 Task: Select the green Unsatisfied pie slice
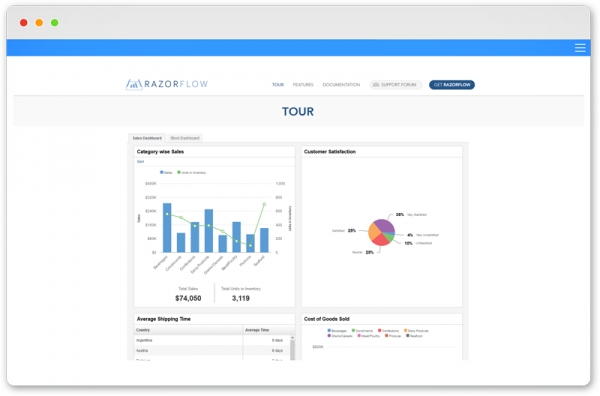click(389, 238)
